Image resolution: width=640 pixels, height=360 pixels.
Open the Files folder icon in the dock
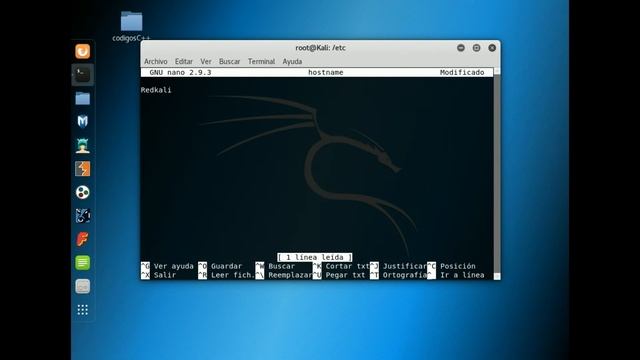click(x=82, y=98)
